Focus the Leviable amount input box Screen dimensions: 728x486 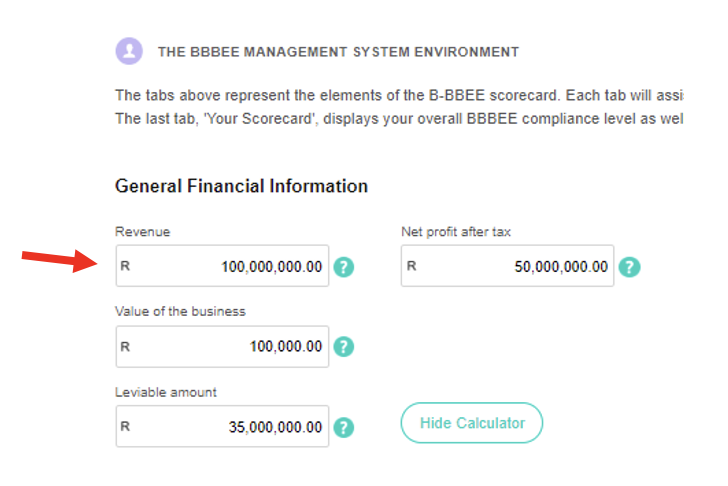222,427
